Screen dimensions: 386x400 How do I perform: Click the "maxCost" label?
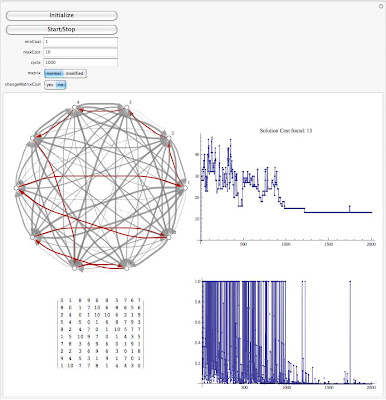[x=33, y=52]
